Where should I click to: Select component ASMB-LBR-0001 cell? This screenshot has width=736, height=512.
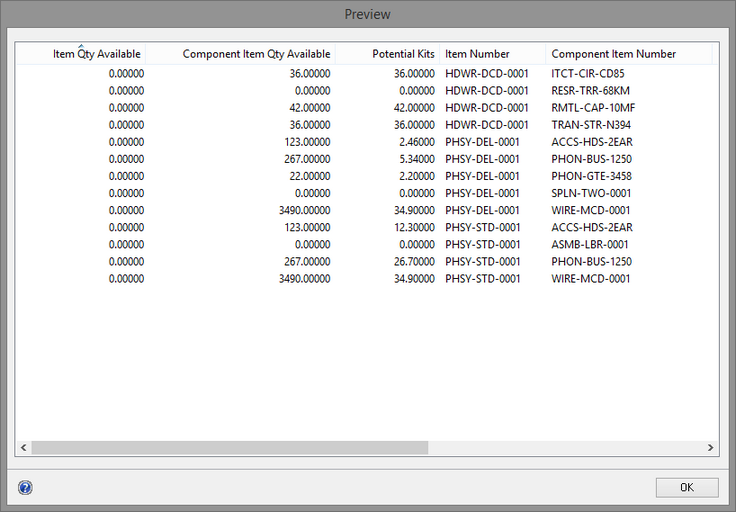click(590, 245)
